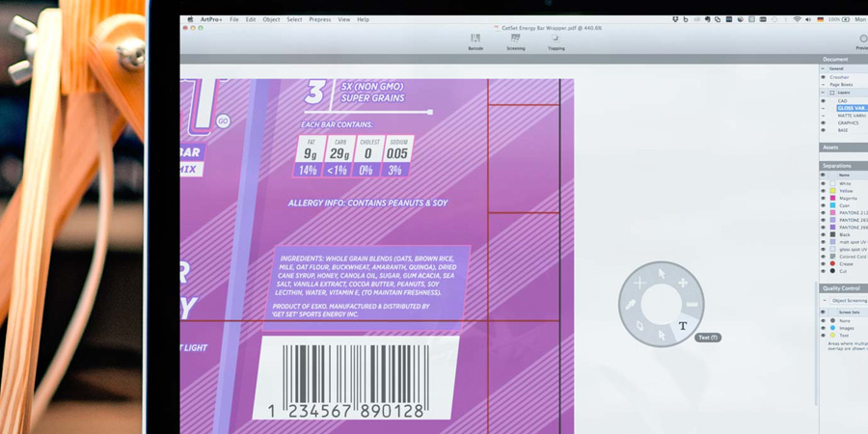Viewport: 868px width, 434px height.
Task: Toggle visibility of the Magenta separation
Action: [824, 198]
